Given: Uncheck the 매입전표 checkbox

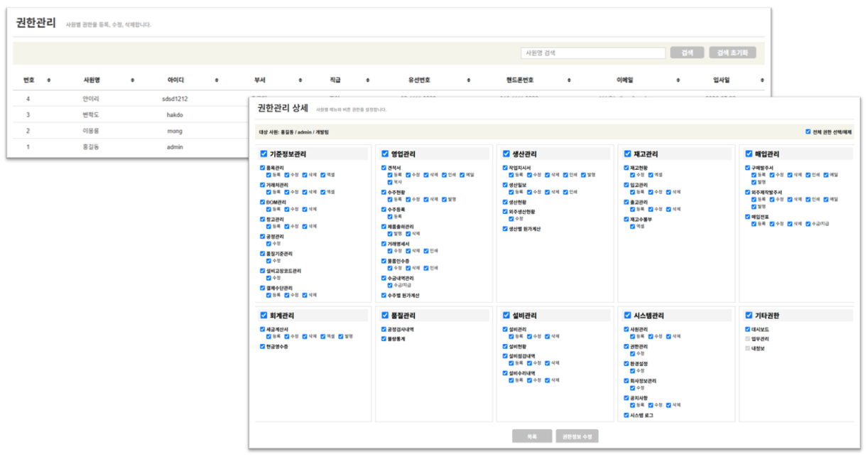Looking at the screenshot, I should (x=747, y=217).
